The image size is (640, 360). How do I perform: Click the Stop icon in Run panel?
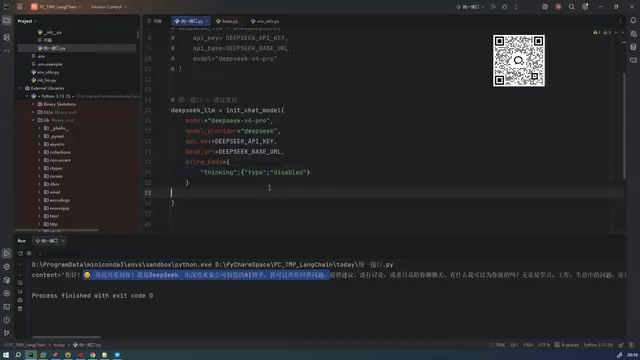[x=29, y=253]
